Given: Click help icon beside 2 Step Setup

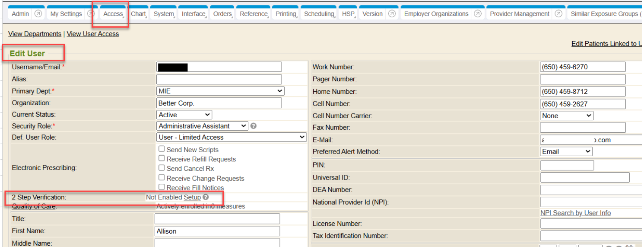Looking at the screenshot, I should [206, 197].
